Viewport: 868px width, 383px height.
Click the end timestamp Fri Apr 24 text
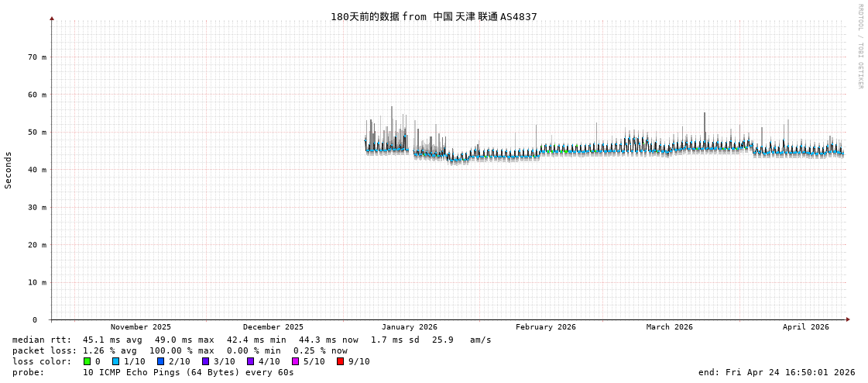pos(777,372)
